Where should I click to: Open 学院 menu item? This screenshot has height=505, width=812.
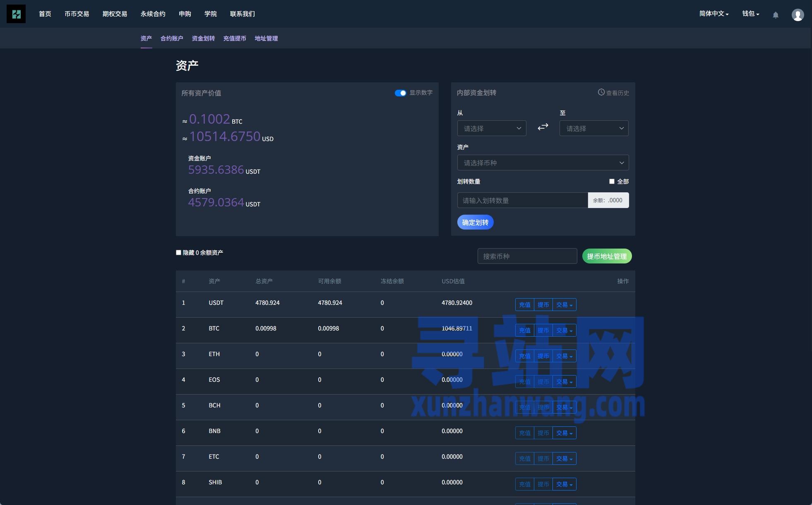pos(211,14)
